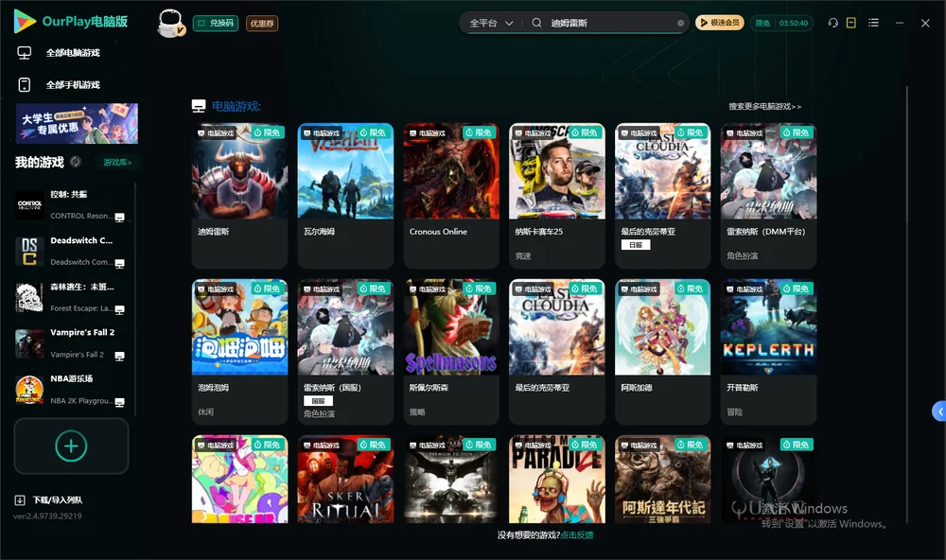This screenshot has height=560, width=946.
Task: Click the 点击反馈 feedback link
Action: click(x=577, y=534)
